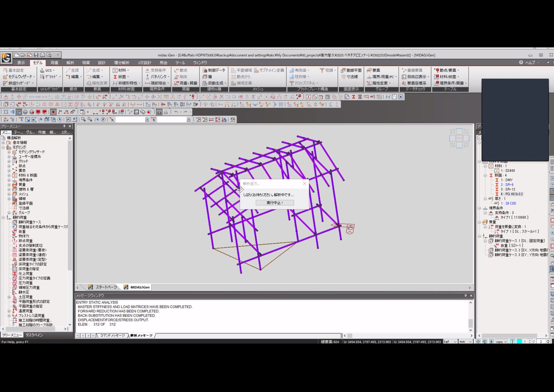This screenshot has height=392, width=554.
Task: Open the 制御データ control data tool
Action: coord(214,70)
